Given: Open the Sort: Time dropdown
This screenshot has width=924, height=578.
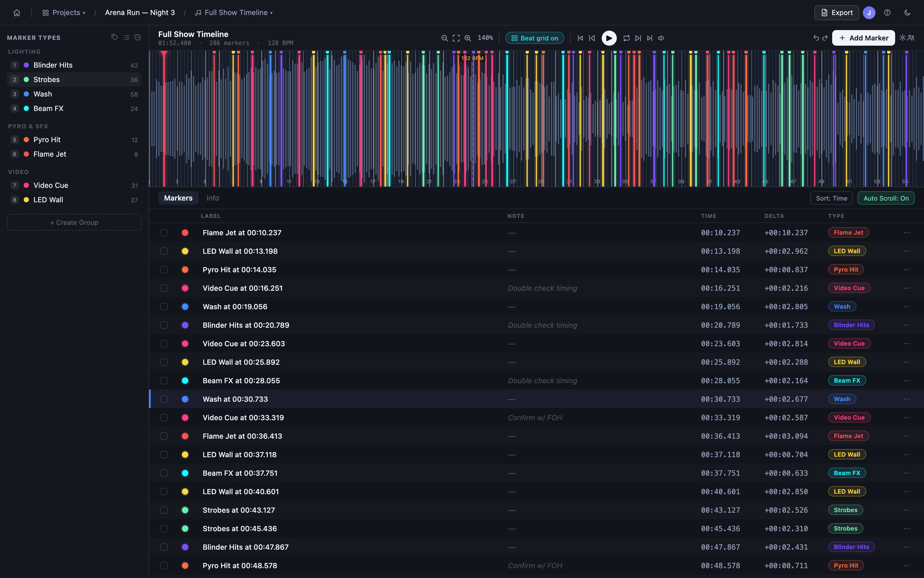Looking at the screenshot, I should 831,198.
